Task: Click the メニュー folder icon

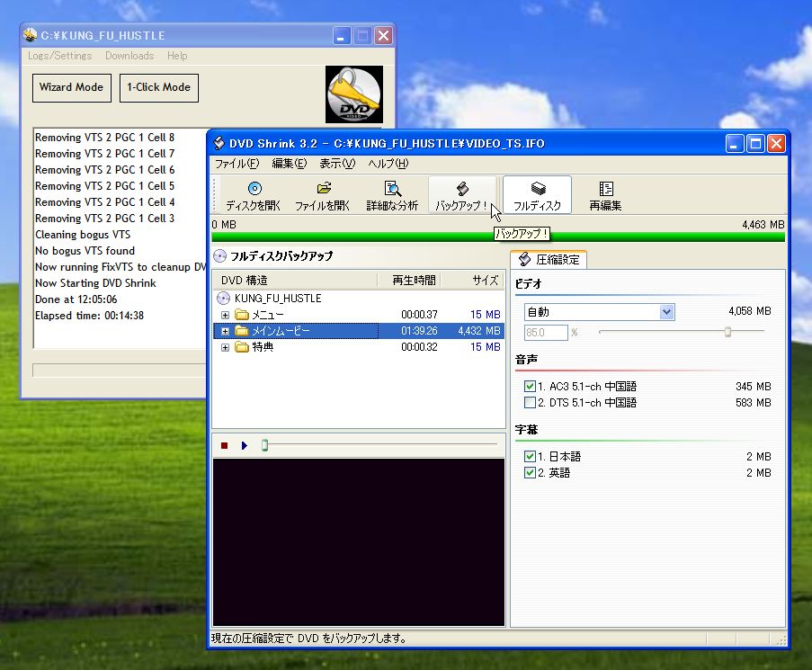Action: click(241, 314)
